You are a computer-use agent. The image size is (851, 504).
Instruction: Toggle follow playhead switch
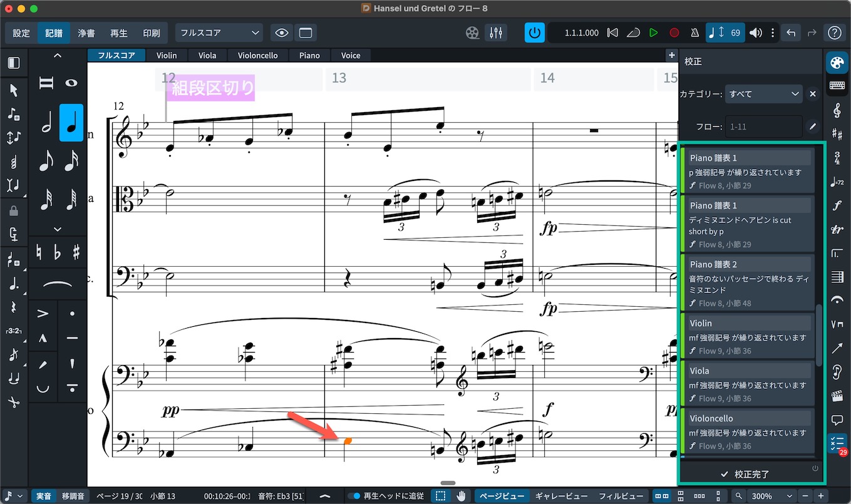(x=355, y=496)
